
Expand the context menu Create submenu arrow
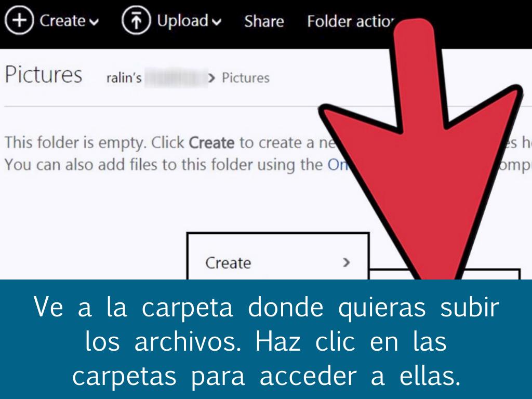[x=346, y=262]
